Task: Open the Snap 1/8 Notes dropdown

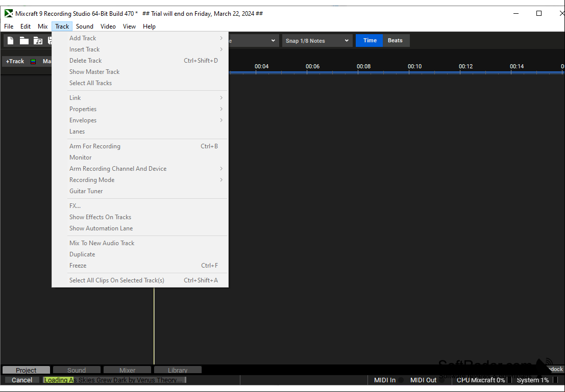Action: pyautogui.click(x=317, y=41)
